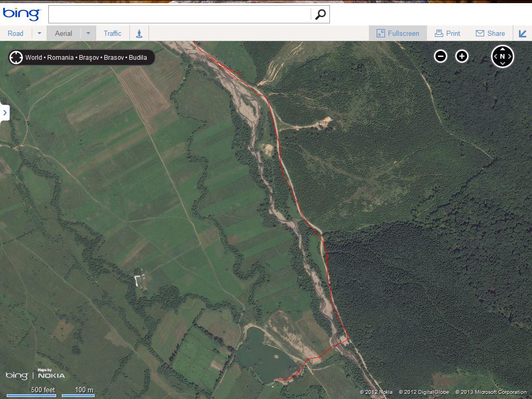Image resolution: width=532 pixels, height=399 pixels.
Task: Click the search magnifier button
Action: coord(320,14)
